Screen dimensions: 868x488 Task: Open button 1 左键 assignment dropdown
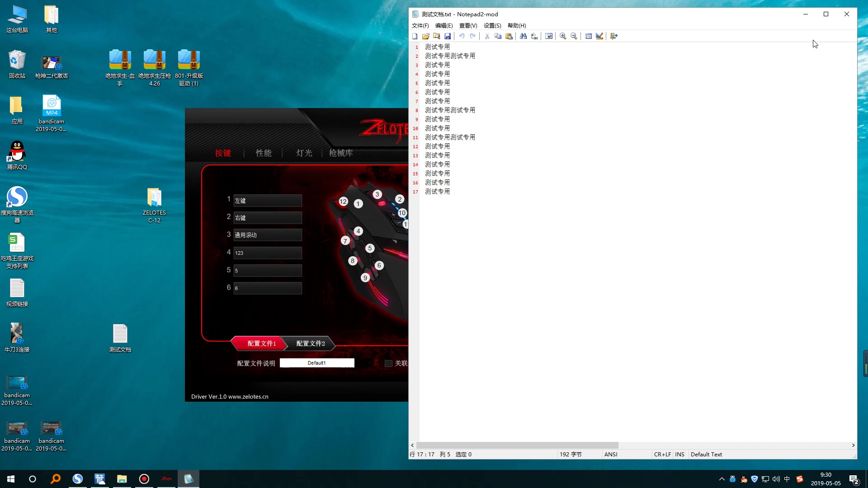click(268, 201)
